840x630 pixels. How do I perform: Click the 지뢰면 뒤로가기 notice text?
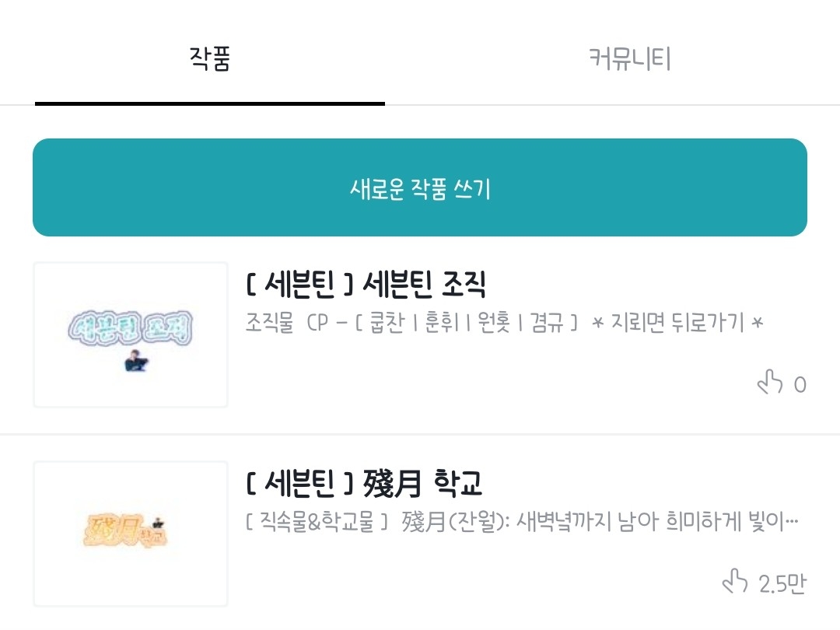tap(677, 323)
